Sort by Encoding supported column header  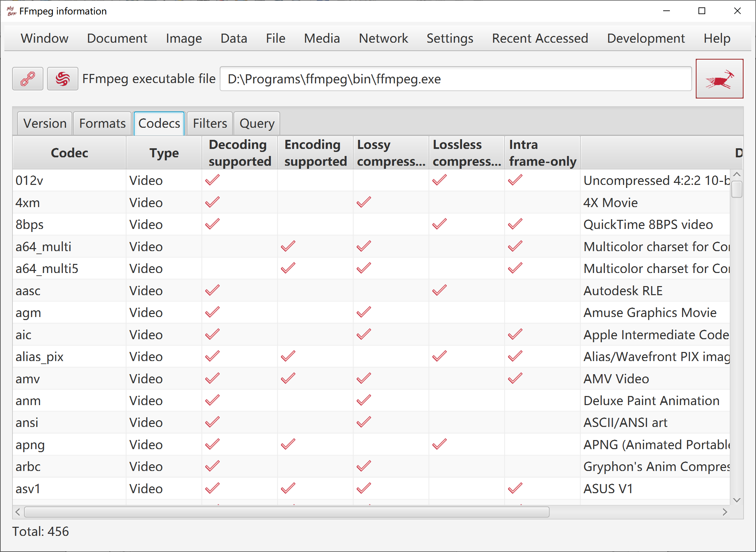tap(315, 153)
